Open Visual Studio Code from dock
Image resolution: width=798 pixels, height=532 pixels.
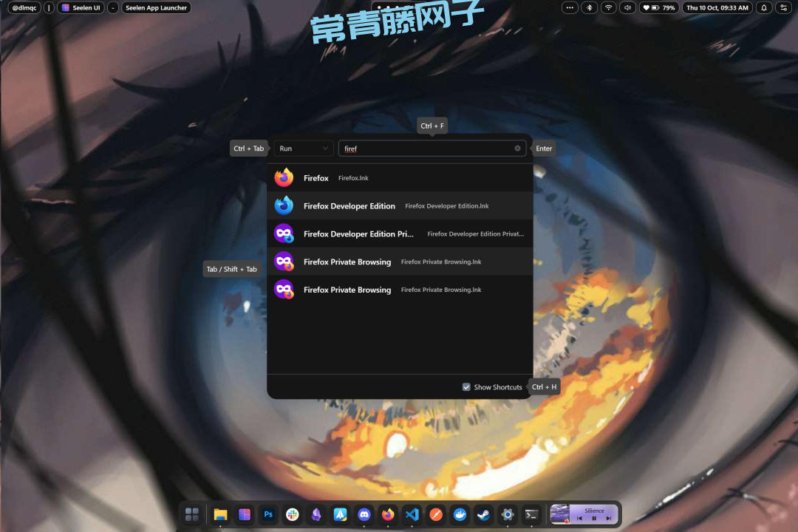pyautogui.click(x=412, y=514)
